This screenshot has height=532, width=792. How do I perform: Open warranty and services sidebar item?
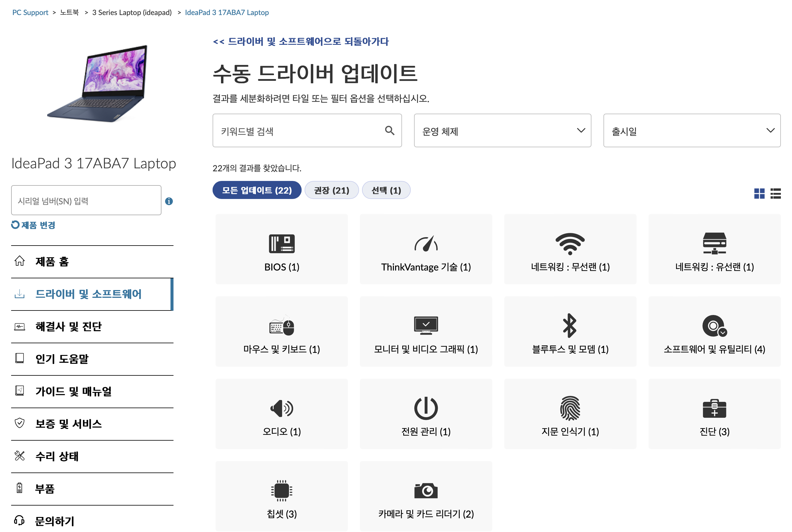click(x=69, y=424)
